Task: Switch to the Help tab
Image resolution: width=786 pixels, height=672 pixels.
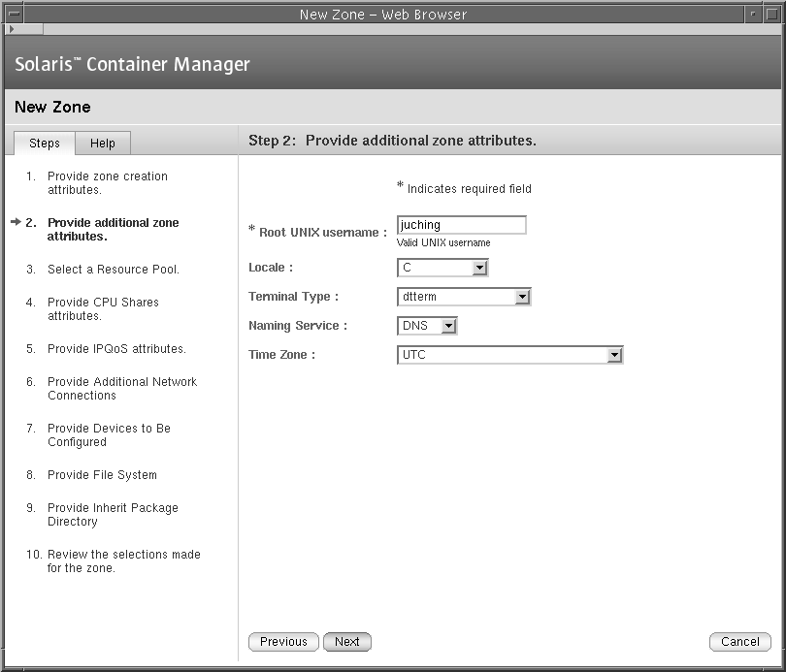Action: pos(103,144)
